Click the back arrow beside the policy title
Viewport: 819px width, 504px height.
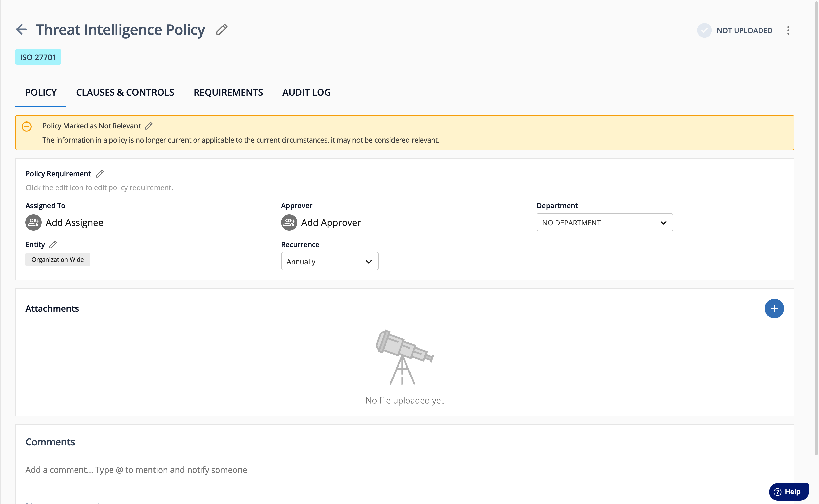click(21, 30)
